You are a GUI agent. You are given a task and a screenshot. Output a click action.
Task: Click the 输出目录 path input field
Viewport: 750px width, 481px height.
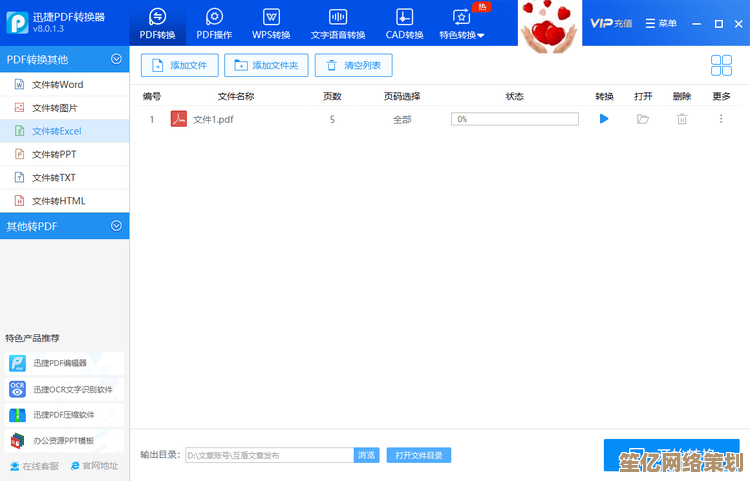click(x=270, y=455)
